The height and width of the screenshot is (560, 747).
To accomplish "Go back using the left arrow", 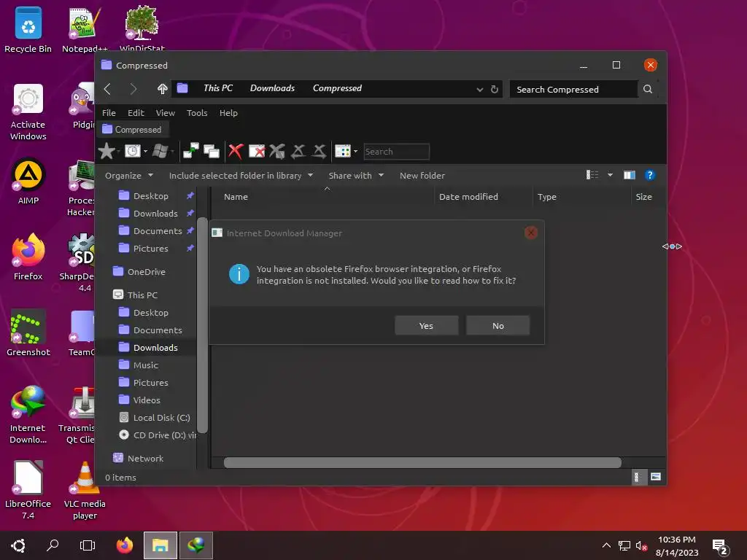I will point(108,88).
